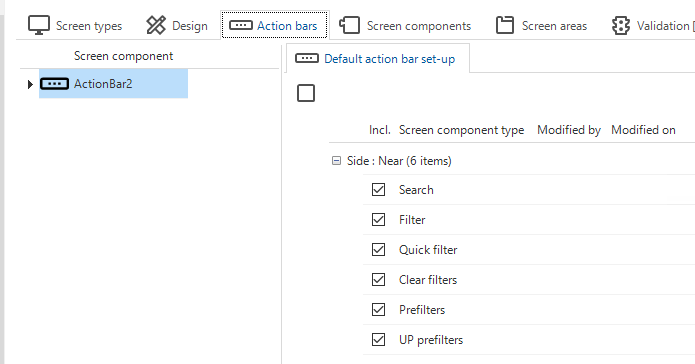Uncheck the Quick filter include checkbox
Image resolution: width=695 pixels, height=364 pixels.
tap(379, 250)
